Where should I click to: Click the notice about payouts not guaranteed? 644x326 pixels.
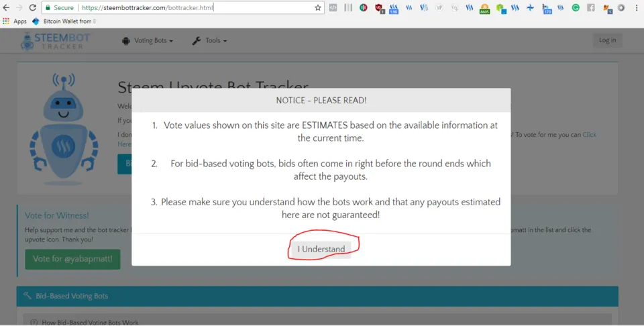tap(330, 208)
